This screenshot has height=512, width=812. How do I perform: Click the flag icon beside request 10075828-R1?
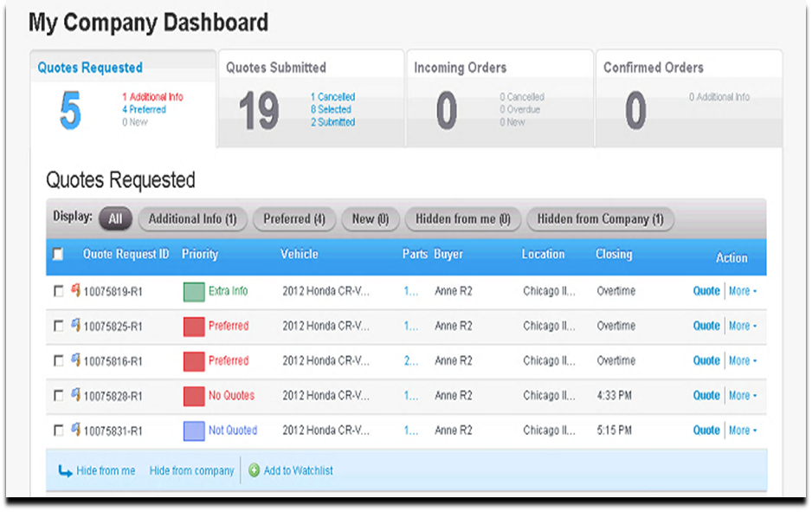tap(76, 395)
